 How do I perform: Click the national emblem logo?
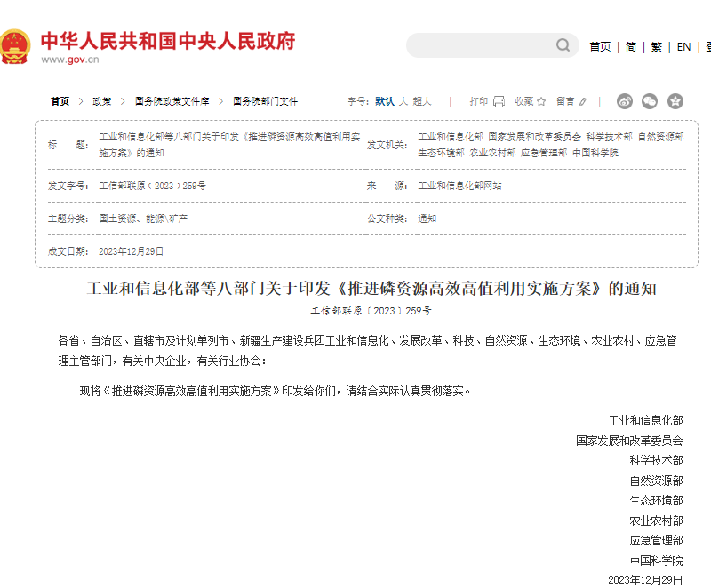15,46
